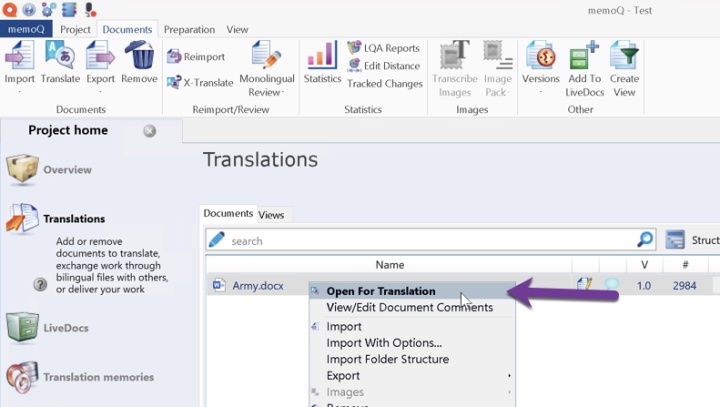Click the Structure view icon
The width and height of the screenshot is (720, 407).
[675, 240]
